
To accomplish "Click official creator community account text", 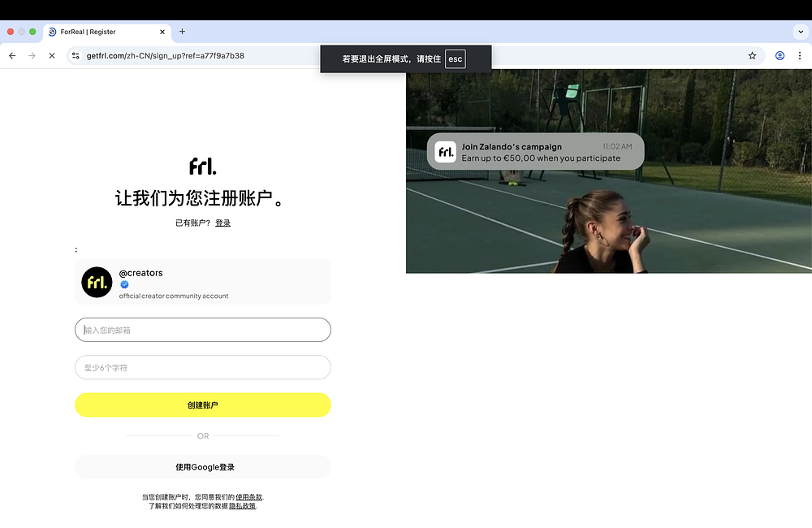I will point(174,296).
